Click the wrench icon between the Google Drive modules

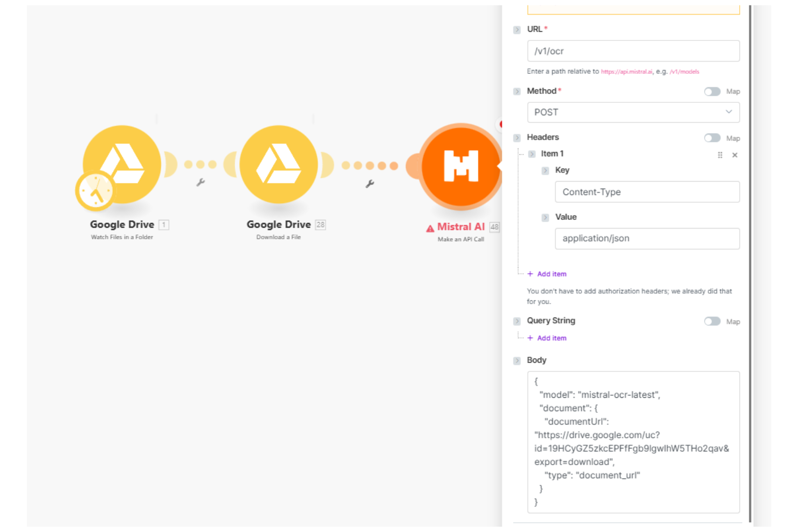pyautogui.click(x=201, y=183)
